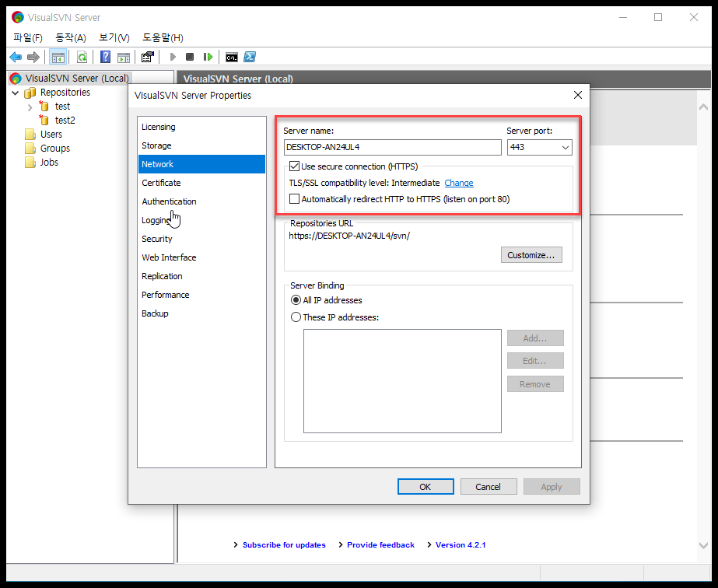
Task: Switch to the Backup page
Action: point(201,313)
